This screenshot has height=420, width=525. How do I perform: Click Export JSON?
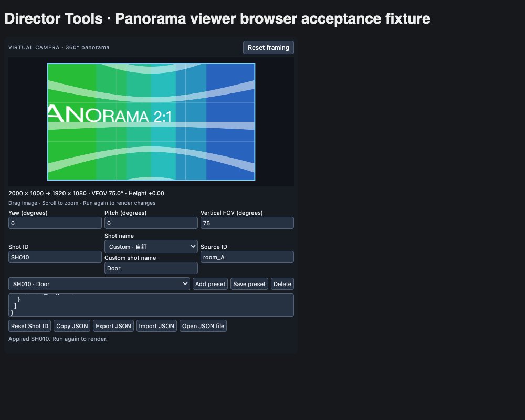coord(113,326)
